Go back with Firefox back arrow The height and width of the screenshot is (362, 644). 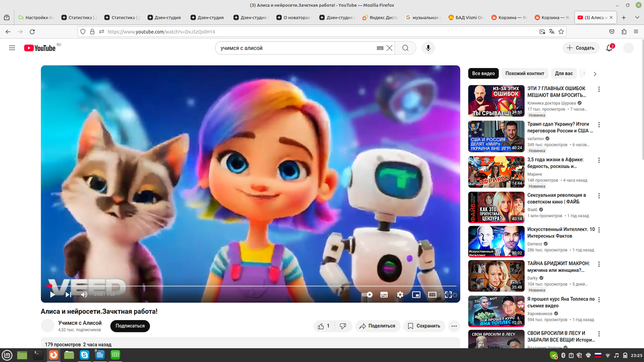click(8, 32)
